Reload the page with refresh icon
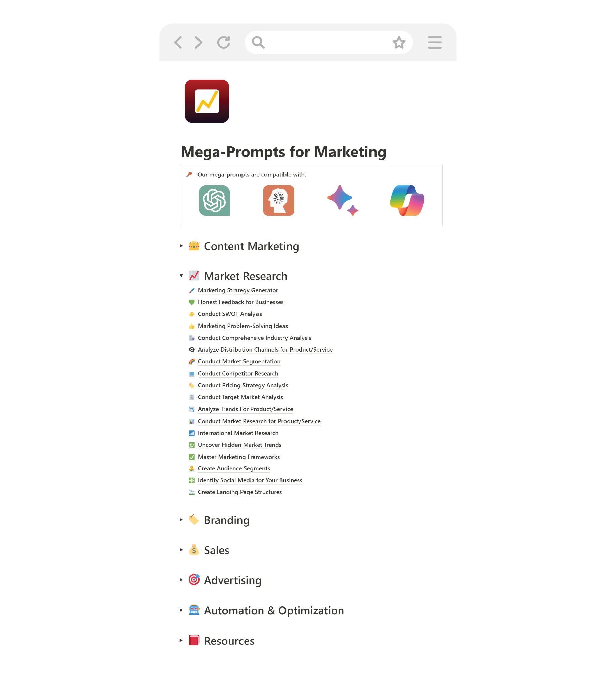Image resolution: width=616 pixels, height=693 pixels. pos(224,42)
